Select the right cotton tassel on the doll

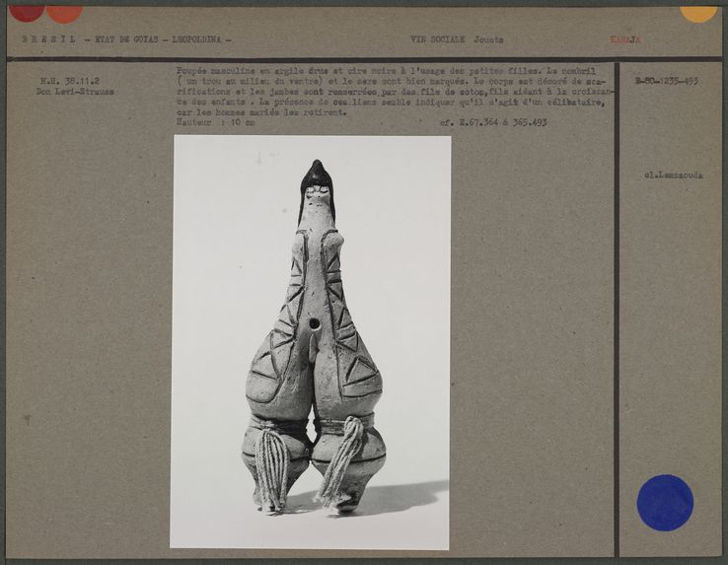(341, 461)
